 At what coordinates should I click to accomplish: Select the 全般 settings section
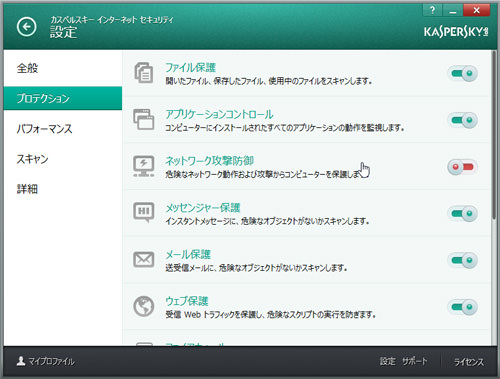28,68
